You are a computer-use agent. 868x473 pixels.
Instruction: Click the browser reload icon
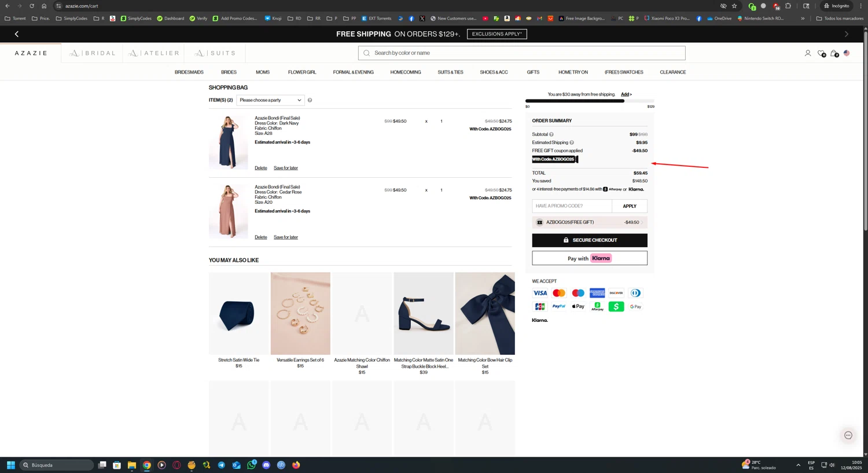point(31,6)
